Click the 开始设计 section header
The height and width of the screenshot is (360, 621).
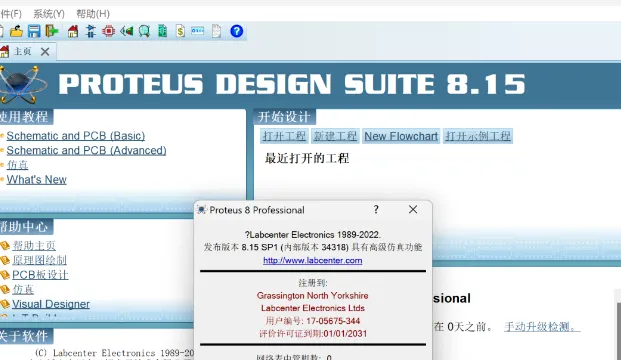284,117
